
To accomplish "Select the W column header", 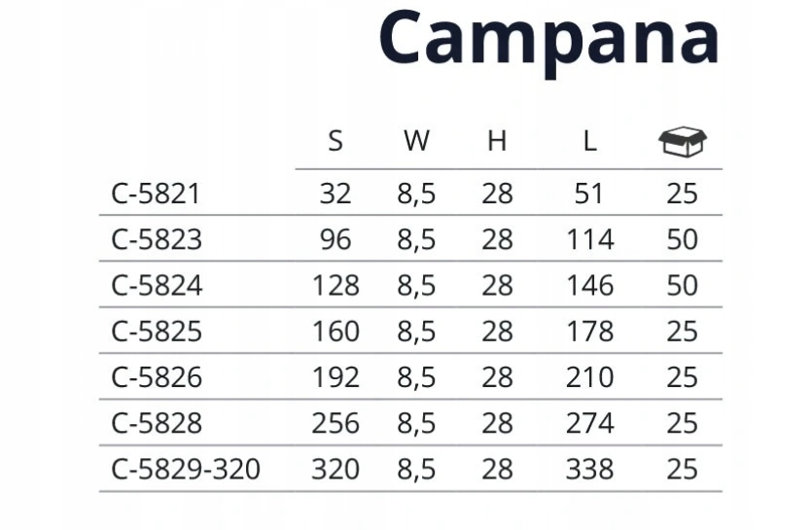I will coord(416,141).
